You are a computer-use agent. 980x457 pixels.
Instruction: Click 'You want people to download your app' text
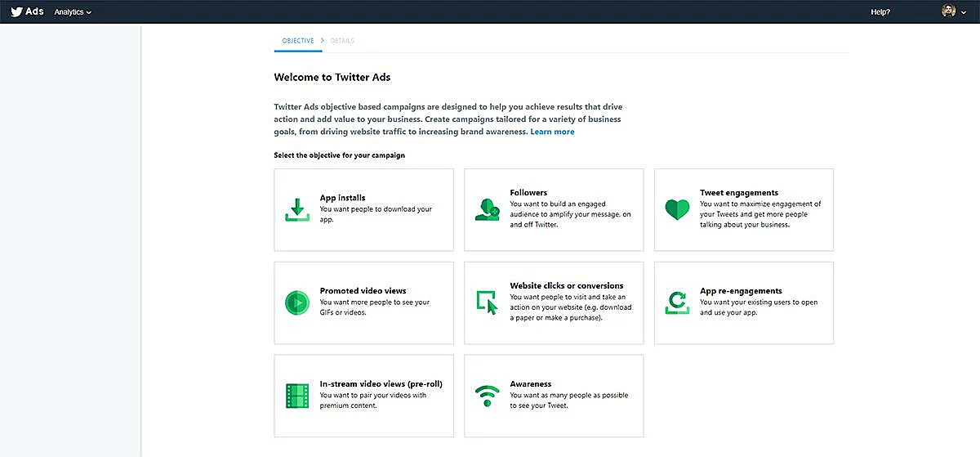tap(376, 214)
